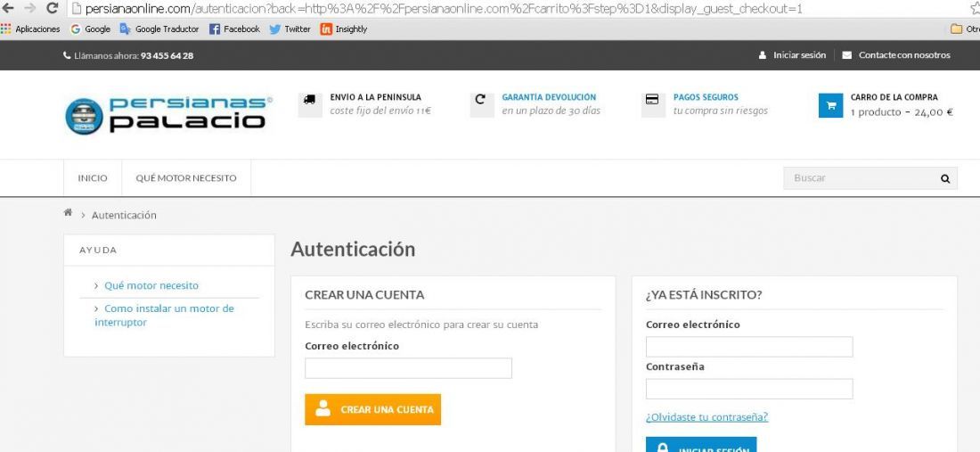
Task: Open the Inicio menu item
Action: [93, 178]
